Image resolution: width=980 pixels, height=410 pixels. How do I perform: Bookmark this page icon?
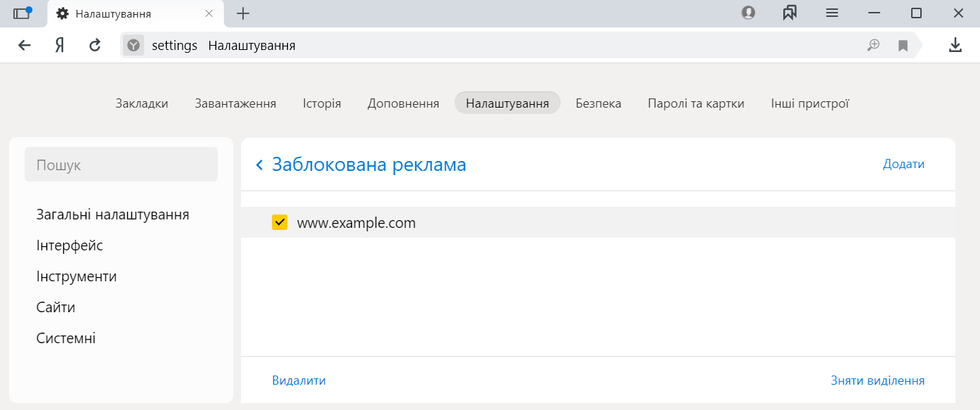pos(903,46)
